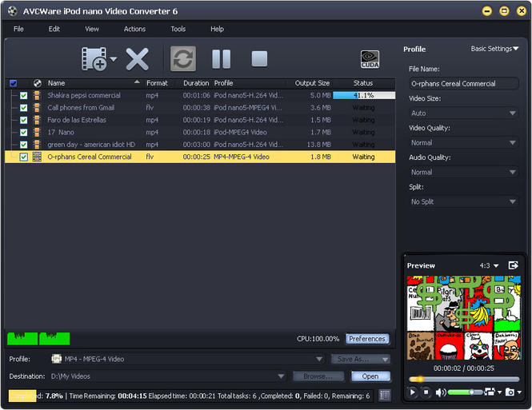Open the snapshot camera dropdown arrow
The height and width of the screenshot is (410, 532).
[x=519, y=392]
